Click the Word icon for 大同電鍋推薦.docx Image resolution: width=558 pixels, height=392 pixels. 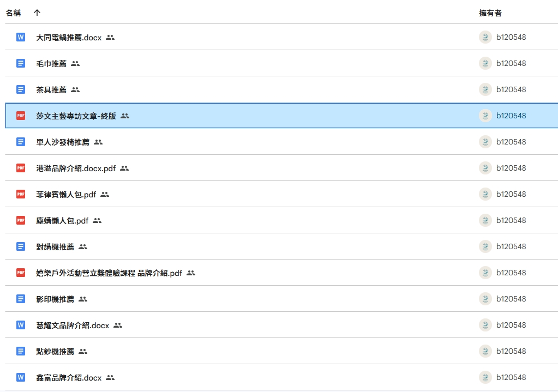[21, 37]
